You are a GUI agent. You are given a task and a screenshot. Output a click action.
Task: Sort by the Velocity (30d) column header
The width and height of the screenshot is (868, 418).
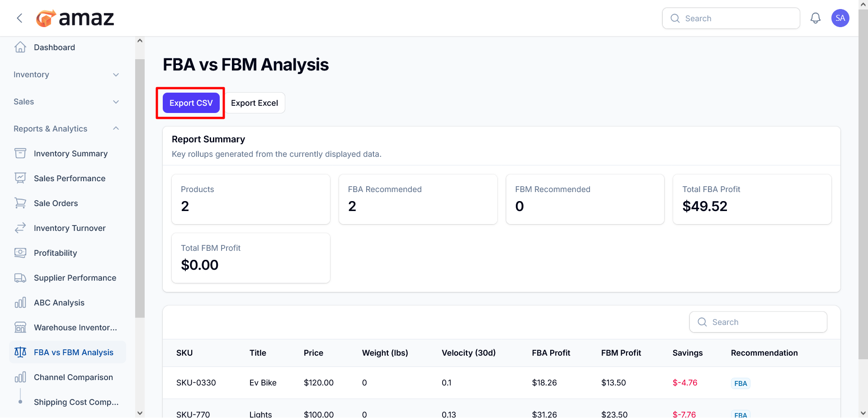468,353
